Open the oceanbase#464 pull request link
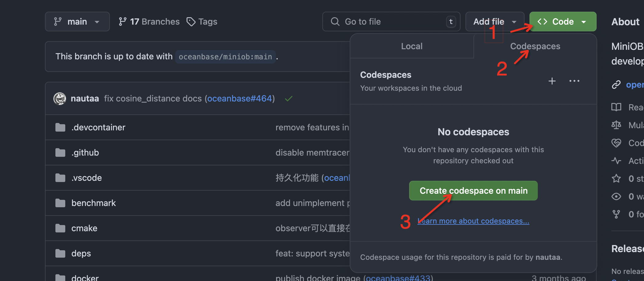Viewport: 644px width, 281px height. pos(239,99)
